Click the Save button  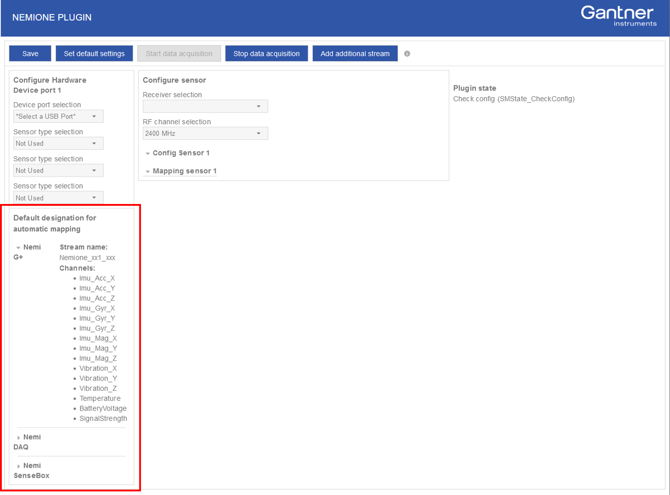pyautogui.click(x=30, y=53)
